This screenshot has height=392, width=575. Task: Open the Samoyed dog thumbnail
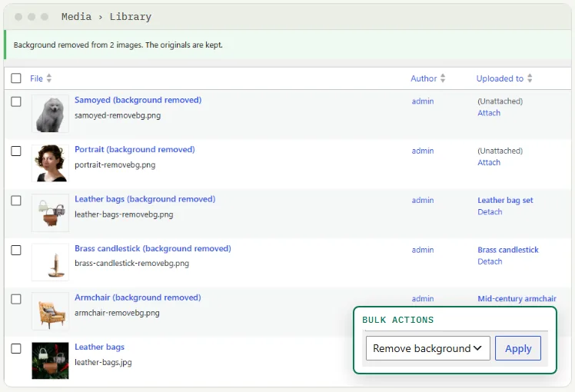(50, 114)
